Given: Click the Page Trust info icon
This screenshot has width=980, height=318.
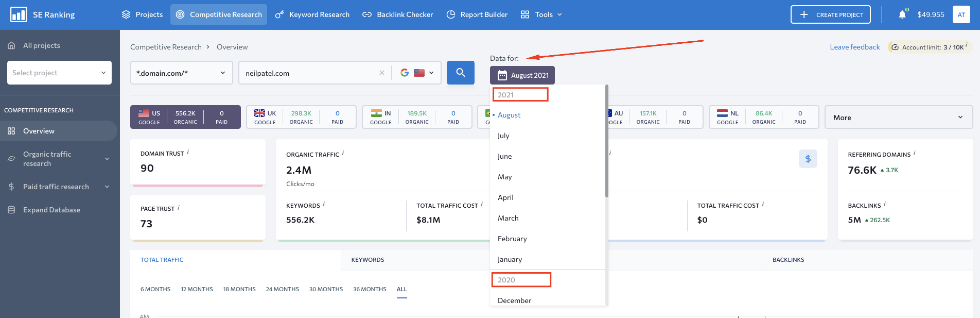Looking at the screenshot, I should (179, 208).
